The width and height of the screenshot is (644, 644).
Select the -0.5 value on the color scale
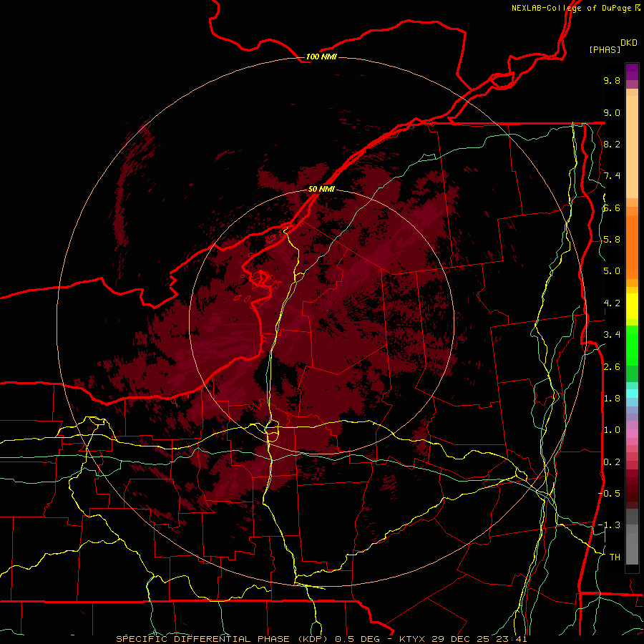pos(609,494)
